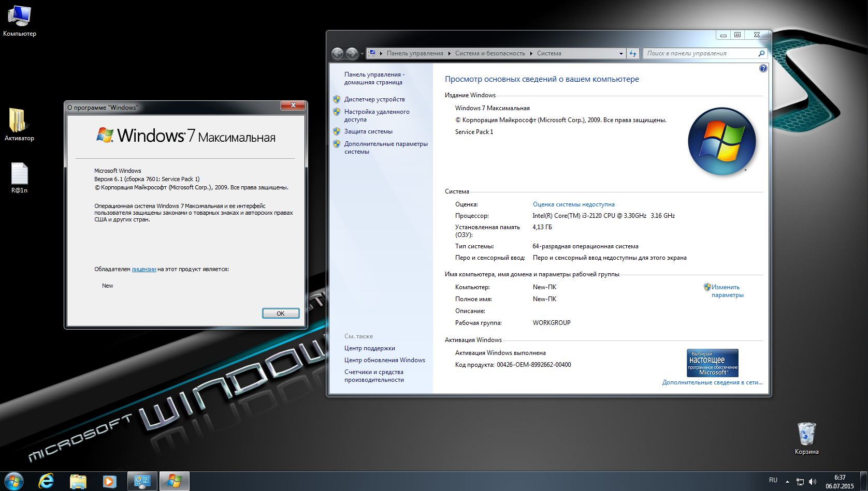Click 64-разрядная операционная система text

tap(585, 246)
